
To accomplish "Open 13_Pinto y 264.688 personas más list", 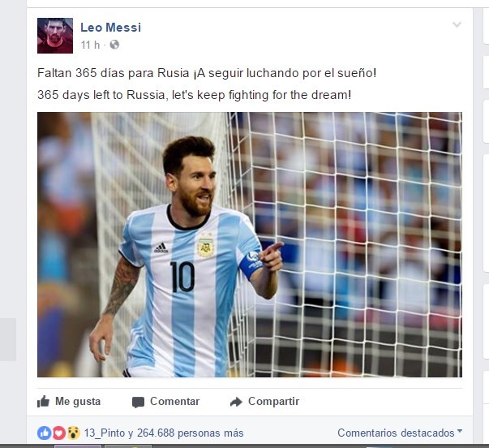I will 164,433.
